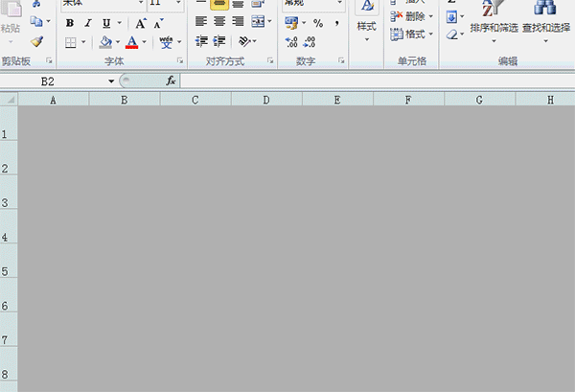Screen dimensions: 575x392
Task: Apply borders using the border grid icon
Action: (x=70, y=42)
